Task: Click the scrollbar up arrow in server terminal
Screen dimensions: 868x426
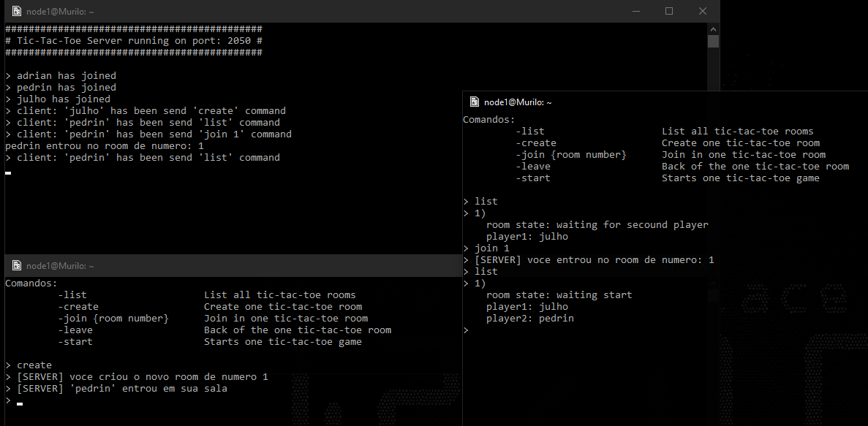Action: click(713, 28)
